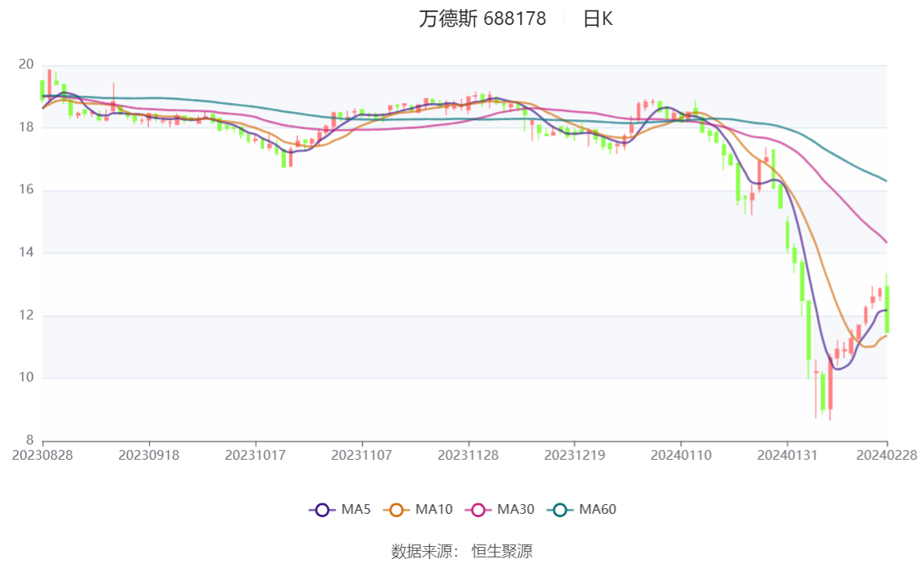Select the 20240131 x-axis date label

click(x=787, y=455)
